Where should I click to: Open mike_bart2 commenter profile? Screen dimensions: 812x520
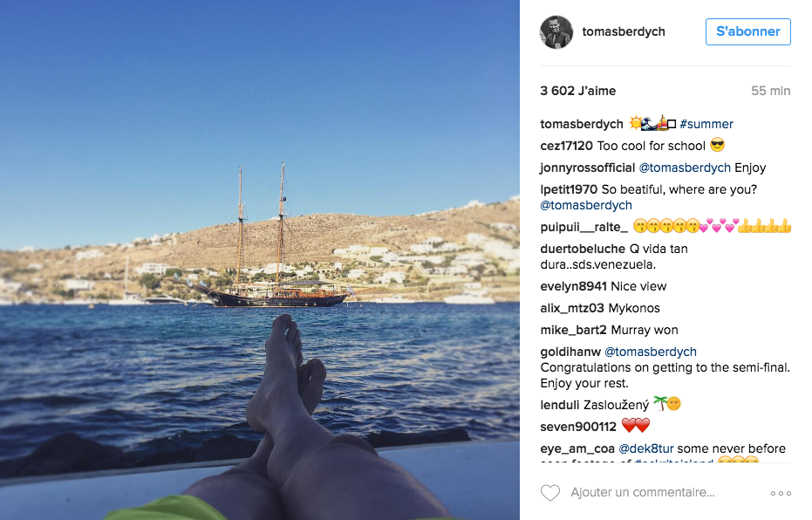[x=573, y=330]
